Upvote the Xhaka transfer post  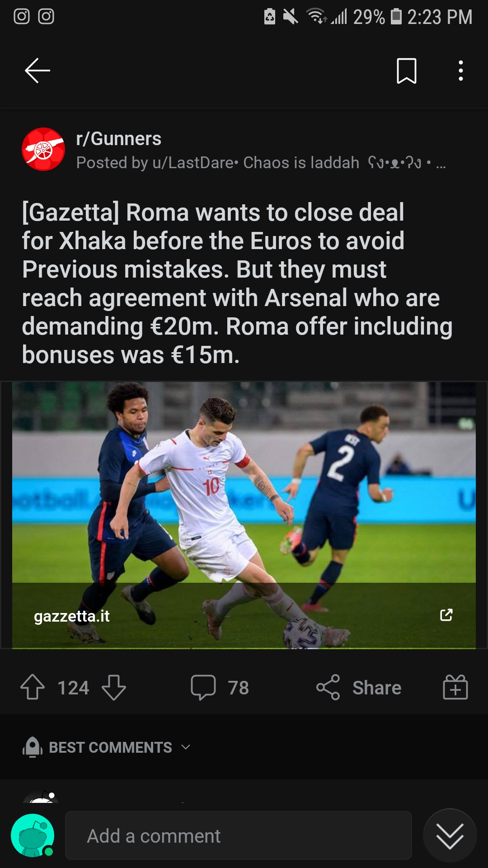tap(33, 687)
